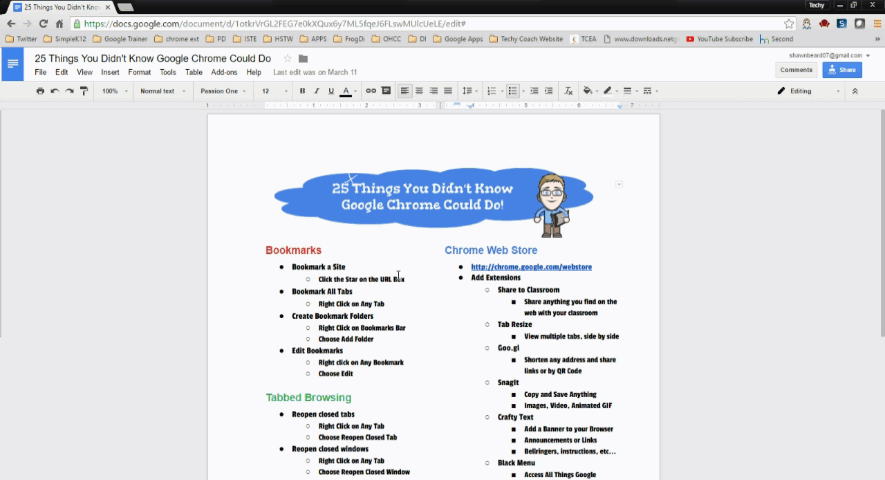Open the Normal text style dropdown
Image resolution: width=885 pixels, height=480 pixels.
pyautogui.click(x=161, y=91)
